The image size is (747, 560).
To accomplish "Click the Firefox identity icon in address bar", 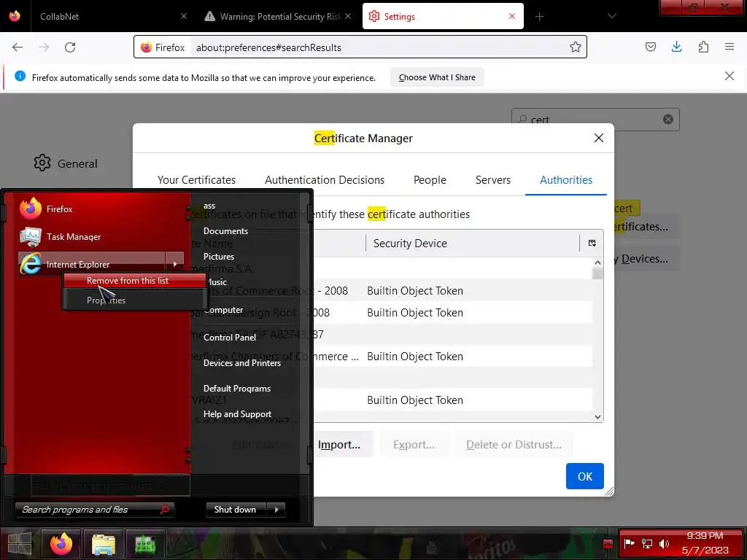I will pos(146,47).
